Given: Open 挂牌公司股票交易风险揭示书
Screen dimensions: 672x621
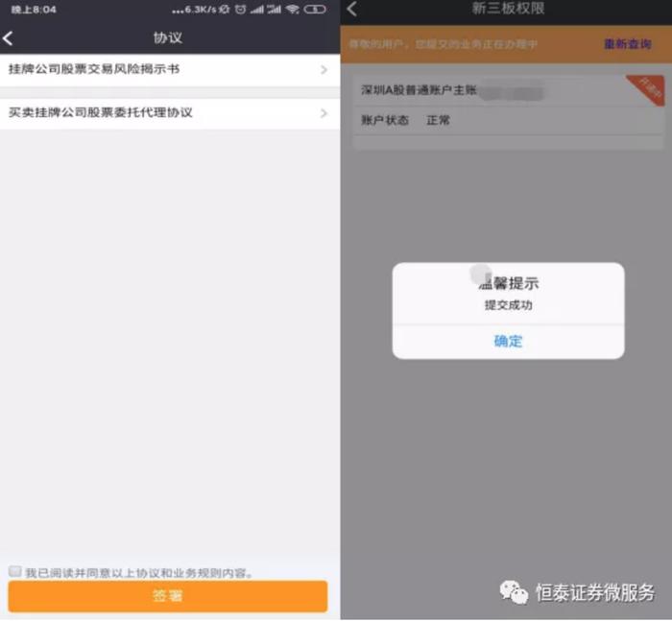Looking at the screenshot, I should coord(170,70).
